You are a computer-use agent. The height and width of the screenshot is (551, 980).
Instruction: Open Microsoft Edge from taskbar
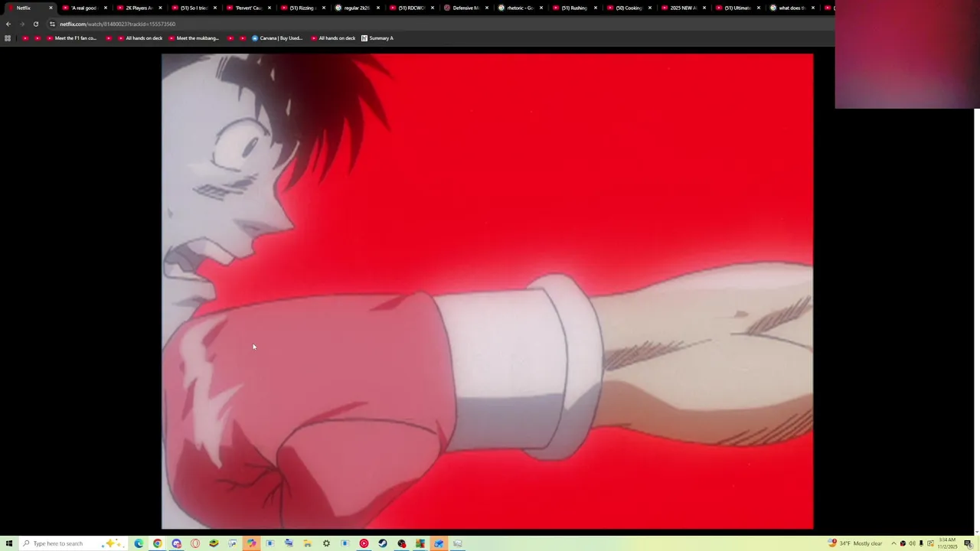(139, 543)
